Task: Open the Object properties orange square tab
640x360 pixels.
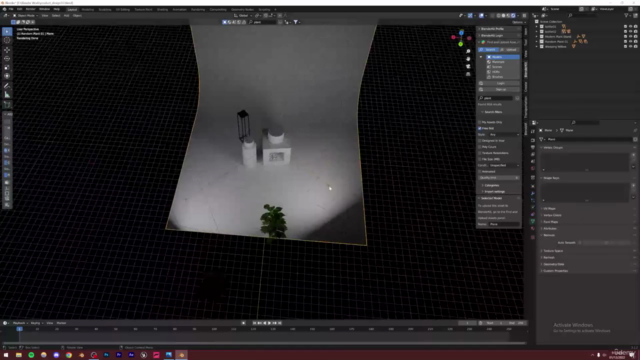Action: click(x=533, y=186)
